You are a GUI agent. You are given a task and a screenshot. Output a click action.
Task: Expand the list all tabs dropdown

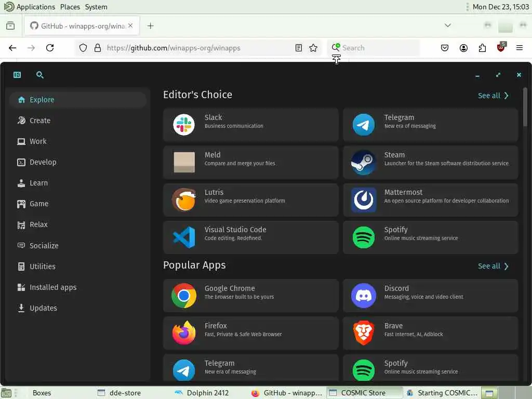(x=448, y=25)
